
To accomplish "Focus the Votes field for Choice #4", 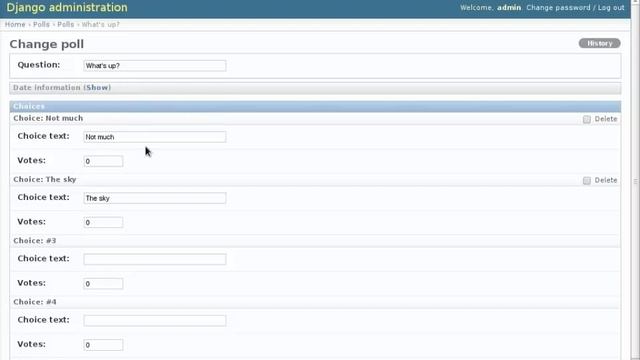I will [103, 345].
